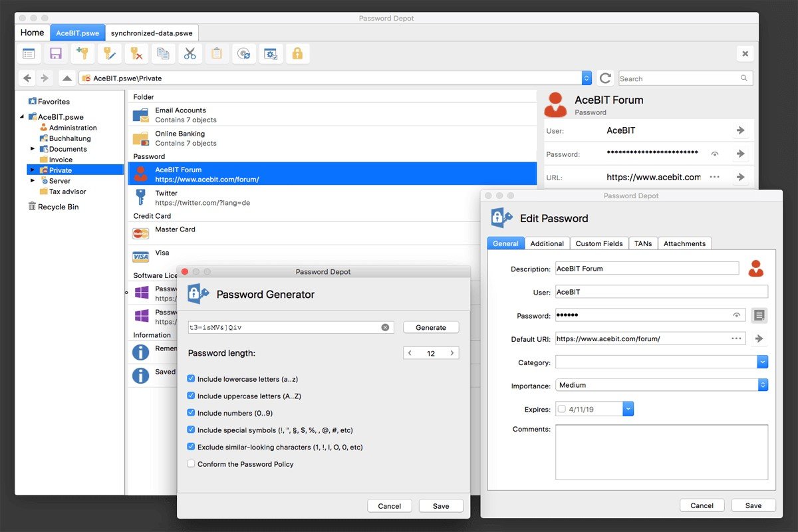The width and height of the screenshot is (798, 532).
Task: Toggle Include special symbols checkbox
Action: (191, 430)
